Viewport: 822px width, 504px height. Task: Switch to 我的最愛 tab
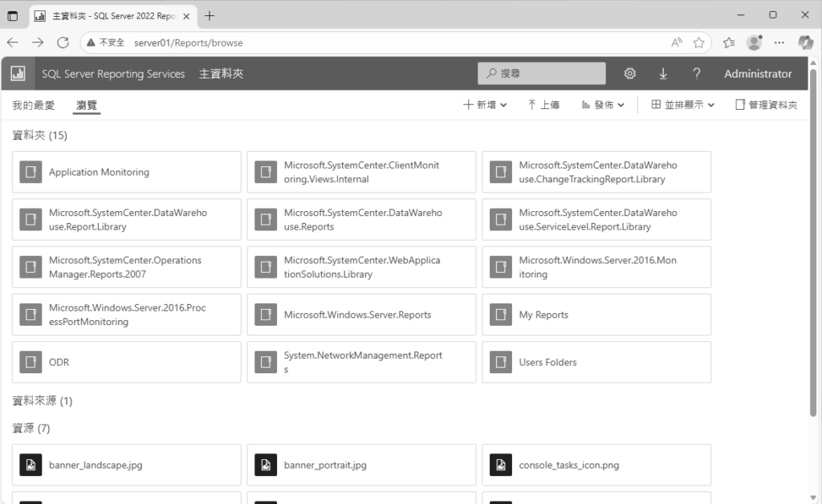34,105
